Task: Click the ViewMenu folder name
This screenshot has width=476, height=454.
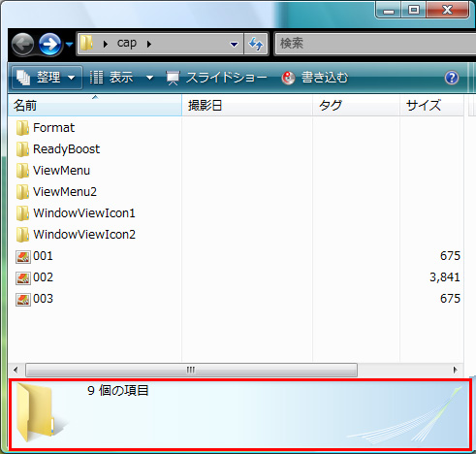Action: click(x=62, y=171)
